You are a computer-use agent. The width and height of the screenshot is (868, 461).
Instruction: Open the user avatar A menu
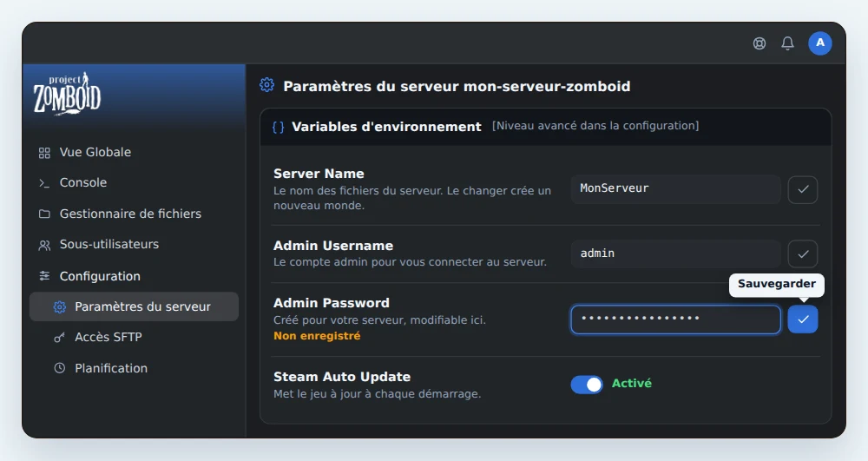[820, 43]
